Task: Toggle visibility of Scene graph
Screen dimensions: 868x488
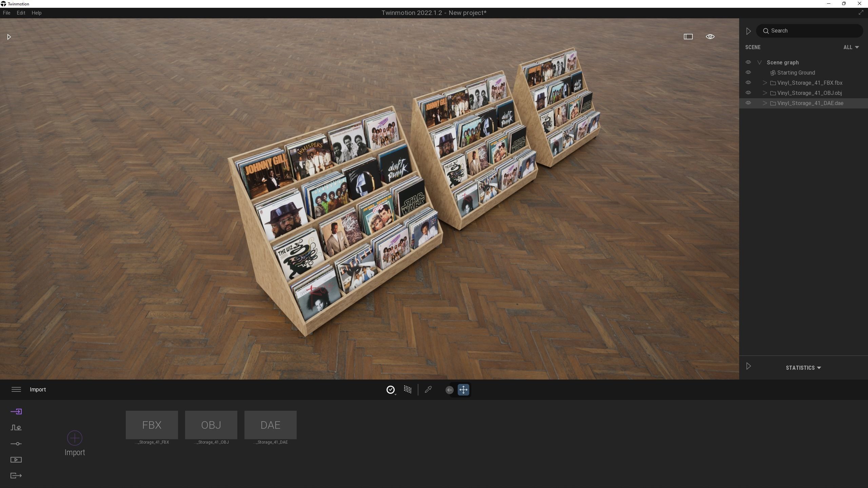Action: pyautogui.click(x=748, y=62)
